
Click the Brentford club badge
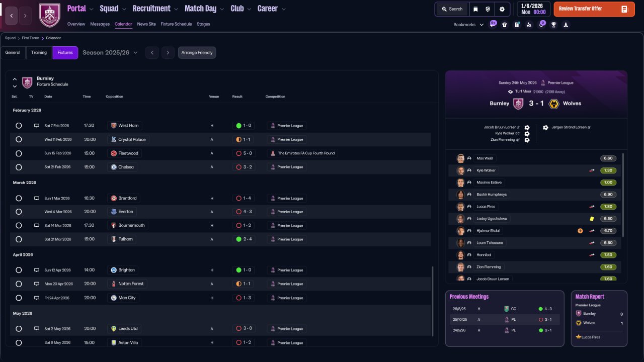[114, 198]
